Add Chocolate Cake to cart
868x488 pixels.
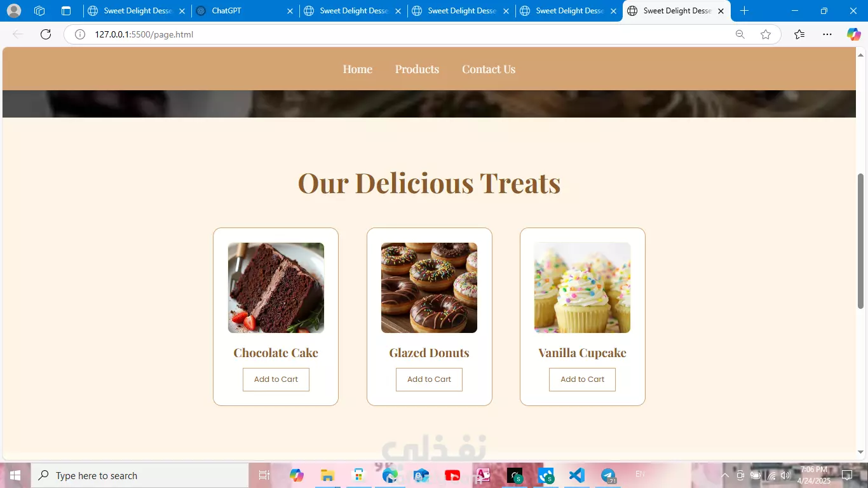(x=276, y=379)
